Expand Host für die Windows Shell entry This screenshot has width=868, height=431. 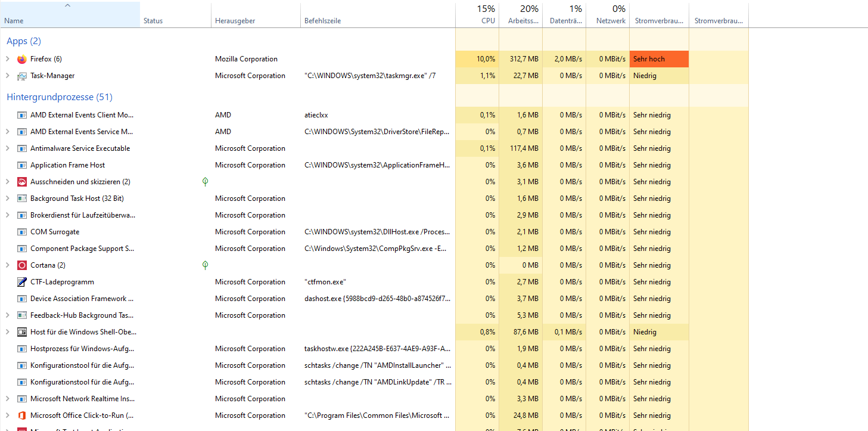click(x=8, y=332)
